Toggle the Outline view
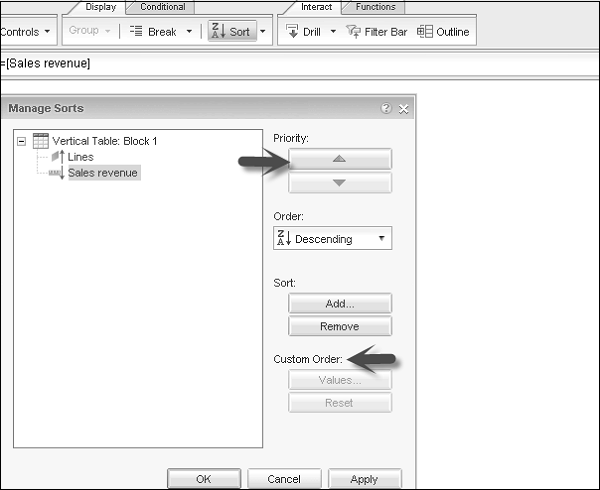Viewport: 600px width, 490px height. [x=443, y=32]
